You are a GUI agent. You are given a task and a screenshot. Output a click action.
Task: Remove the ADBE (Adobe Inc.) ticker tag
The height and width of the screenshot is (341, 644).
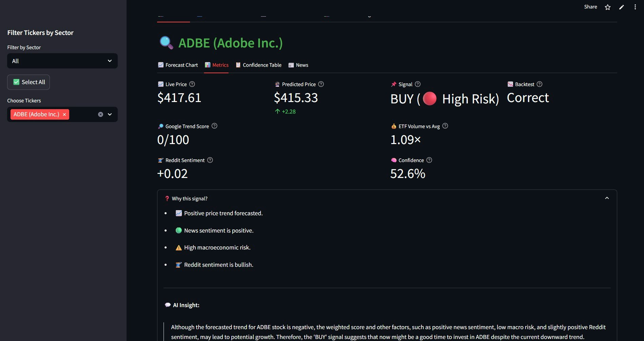[64, 115]
